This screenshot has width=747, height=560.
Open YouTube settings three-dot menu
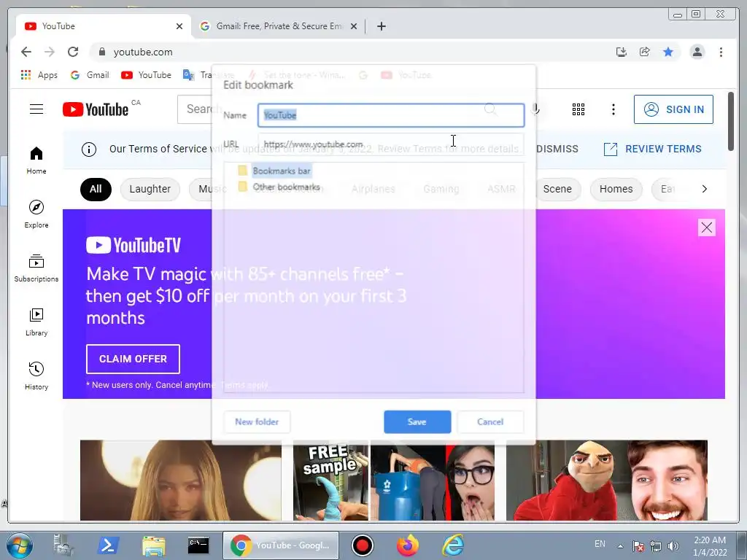point(613,109)
